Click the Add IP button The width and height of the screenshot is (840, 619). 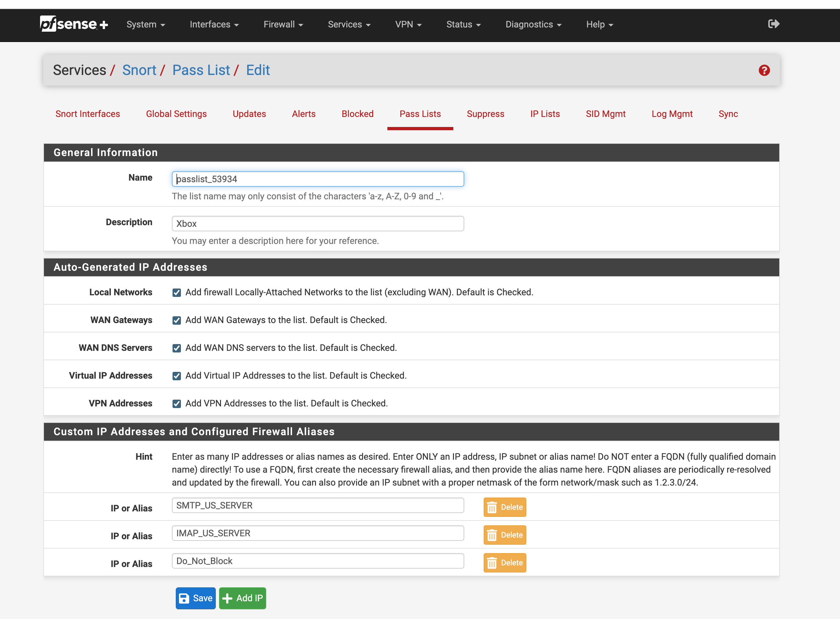pos(243,598)
